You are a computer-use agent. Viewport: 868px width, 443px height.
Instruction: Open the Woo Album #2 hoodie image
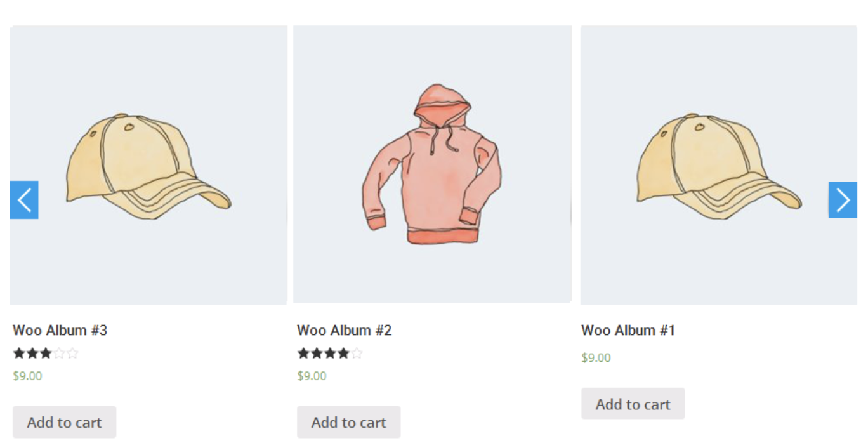coord(432,165)
